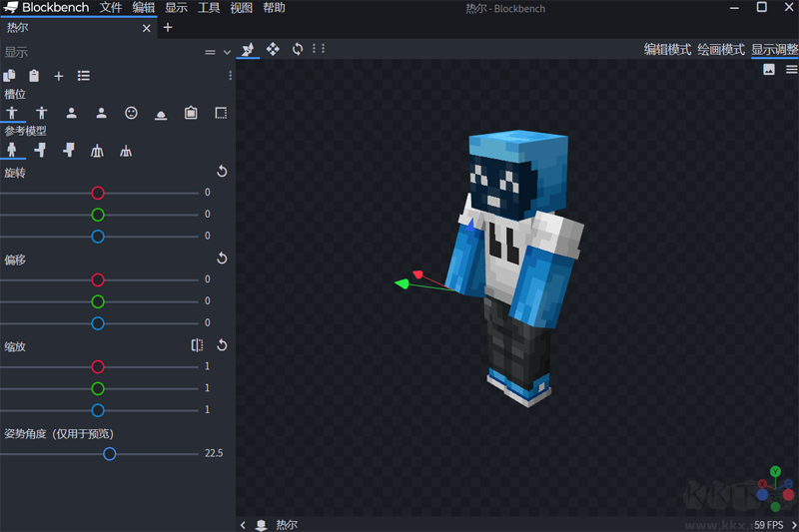Select the ground slot icon
Screen dimensions: 799x532
[x=161, y=114]
